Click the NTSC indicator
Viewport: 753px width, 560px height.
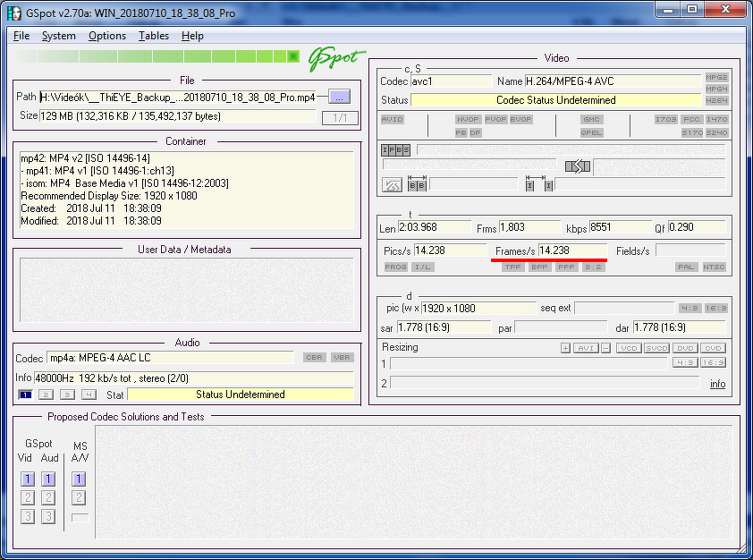point(714,267)
